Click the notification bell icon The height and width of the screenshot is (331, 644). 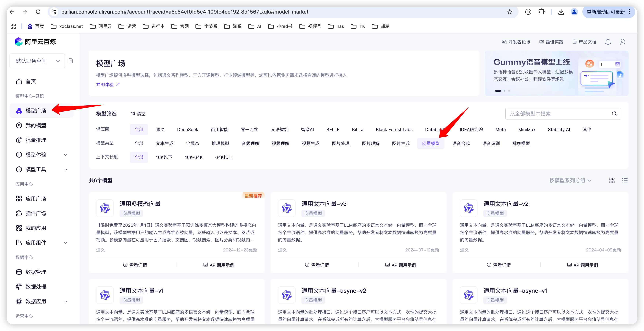[x=608, y=42]
